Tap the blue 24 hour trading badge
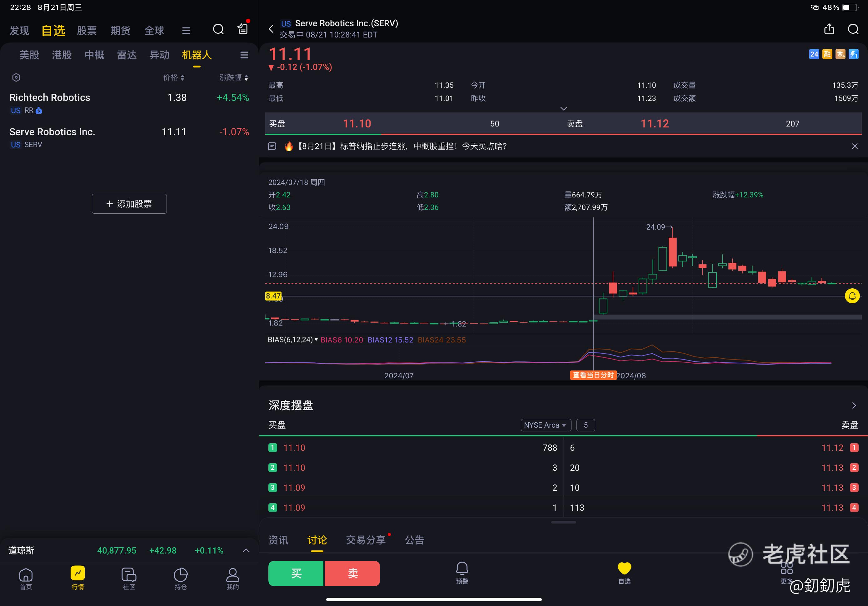The height and width of the screenshot is (606, 868). 814,54
